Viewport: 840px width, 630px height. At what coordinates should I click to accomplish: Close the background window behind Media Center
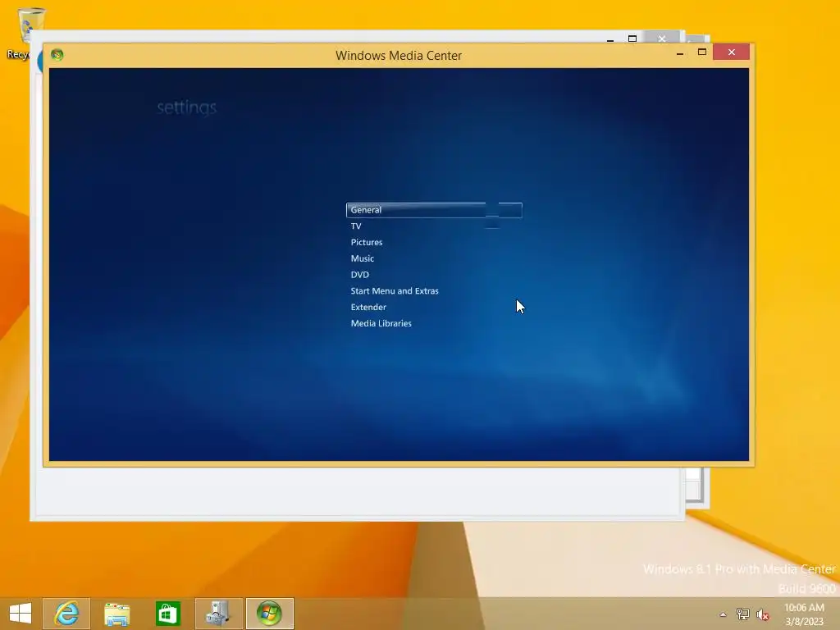point(662,39)
